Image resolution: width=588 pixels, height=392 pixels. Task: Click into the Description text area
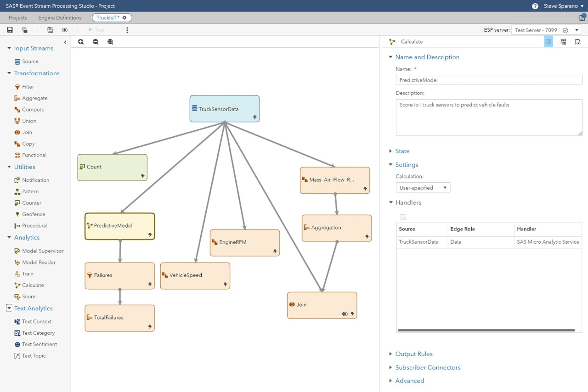tap(489, 118)
